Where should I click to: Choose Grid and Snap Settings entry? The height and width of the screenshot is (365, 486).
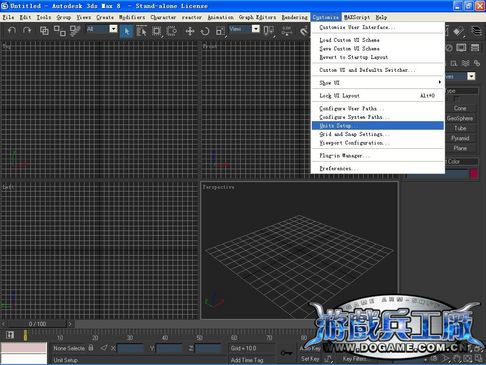378,134
